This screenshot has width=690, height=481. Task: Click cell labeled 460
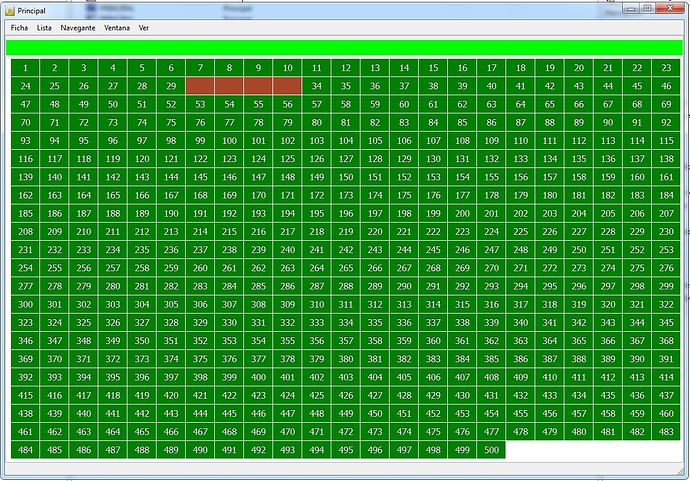tap(666, 413)
